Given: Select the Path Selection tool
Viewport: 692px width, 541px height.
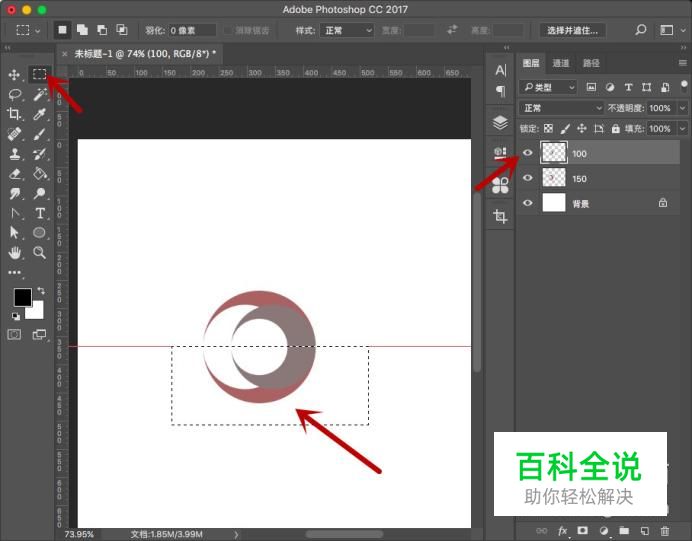Looking at the screenshot, I should coord(15,233).
